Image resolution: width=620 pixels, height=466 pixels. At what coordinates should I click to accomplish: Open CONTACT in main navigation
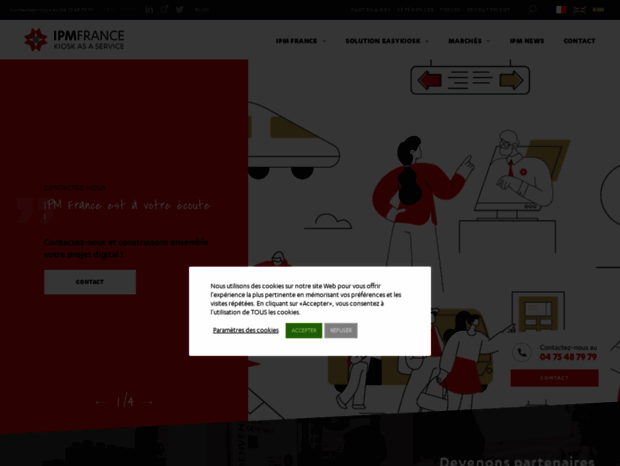tap(579, 41)
